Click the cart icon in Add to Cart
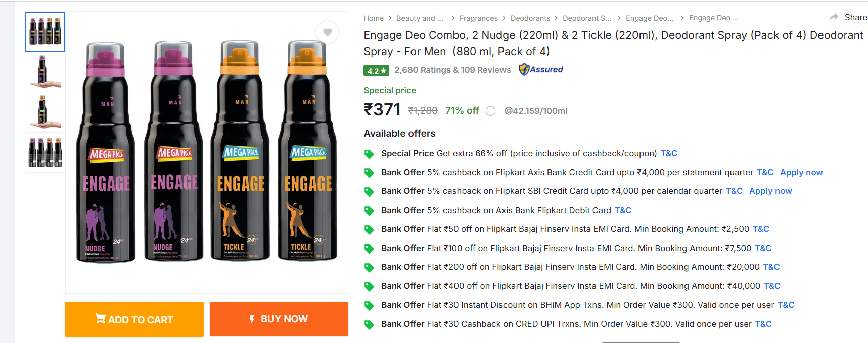 [101, 319]
